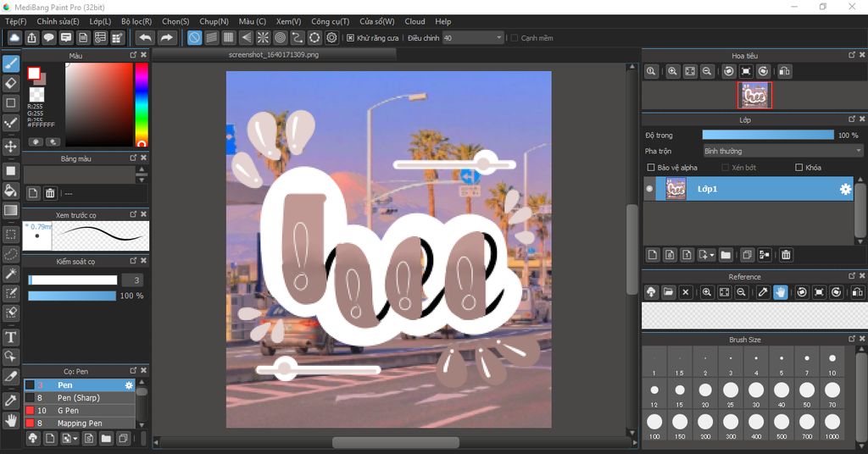Open the Chỉnh sửa(E) menu
The image size is (868, 454).
click(58, 21)
